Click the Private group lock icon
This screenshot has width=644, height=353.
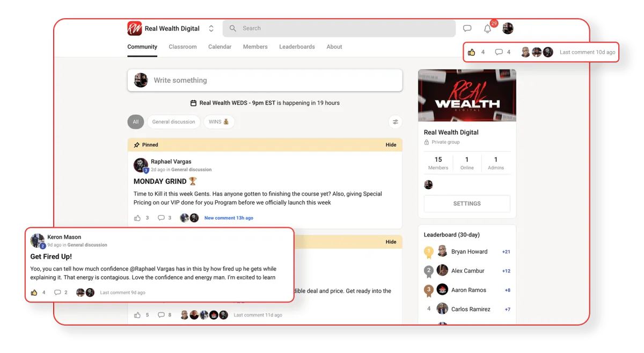(x=427, y=142)
